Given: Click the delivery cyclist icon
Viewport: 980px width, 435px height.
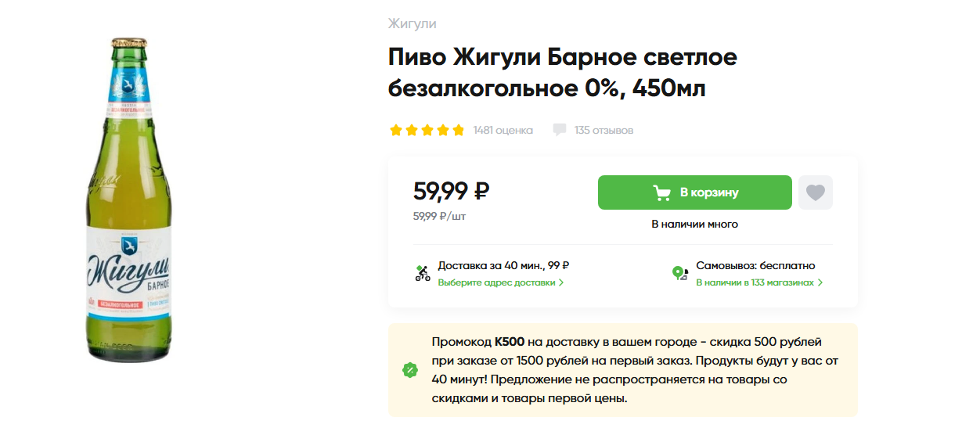Looking at the screenshot, I should pos(423,273).
